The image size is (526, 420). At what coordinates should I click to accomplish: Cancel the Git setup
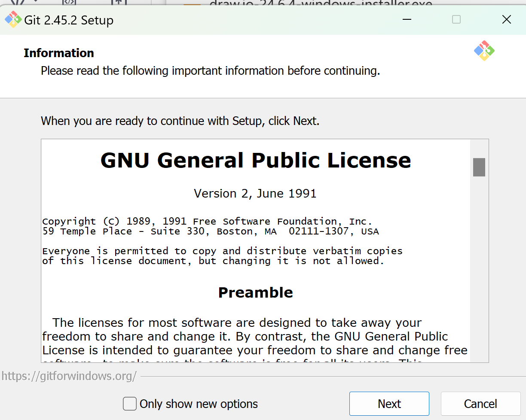[x=480, y=404]
